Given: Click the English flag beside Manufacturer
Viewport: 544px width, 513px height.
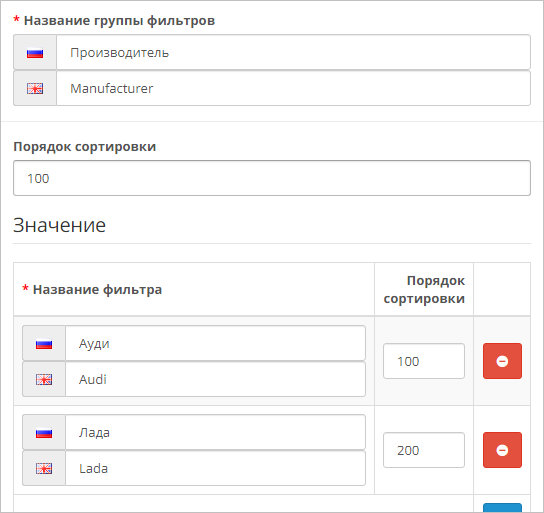Looking at the screenshot, I should click(35, 88).
